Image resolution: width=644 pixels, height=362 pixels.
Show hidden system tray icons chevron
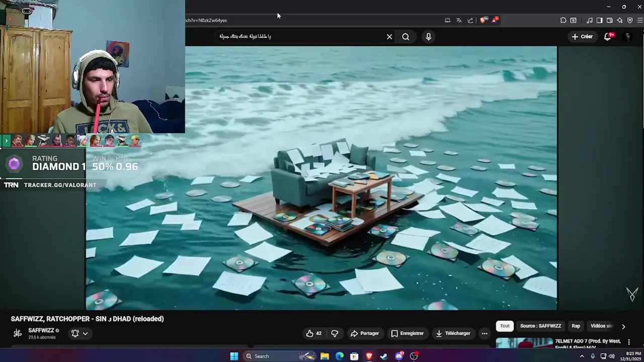[582, 356]
